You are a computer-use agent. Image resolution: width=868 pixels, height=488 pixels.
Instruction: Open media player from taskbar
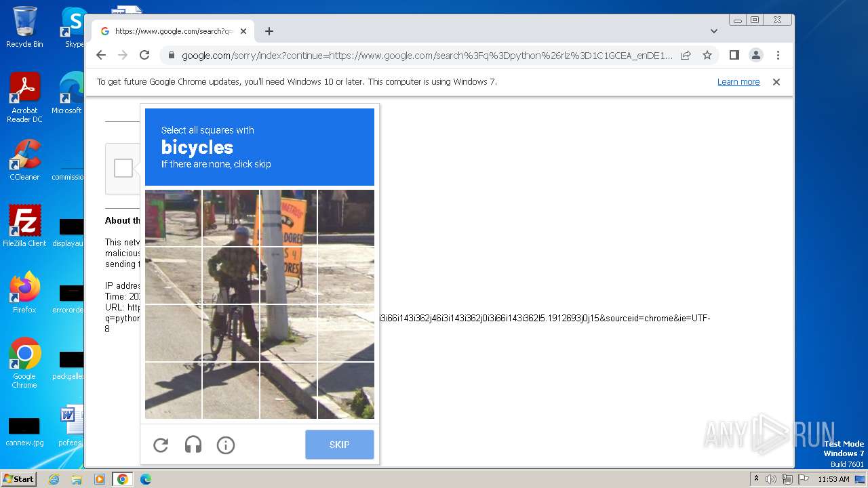(x=99, y=479)
